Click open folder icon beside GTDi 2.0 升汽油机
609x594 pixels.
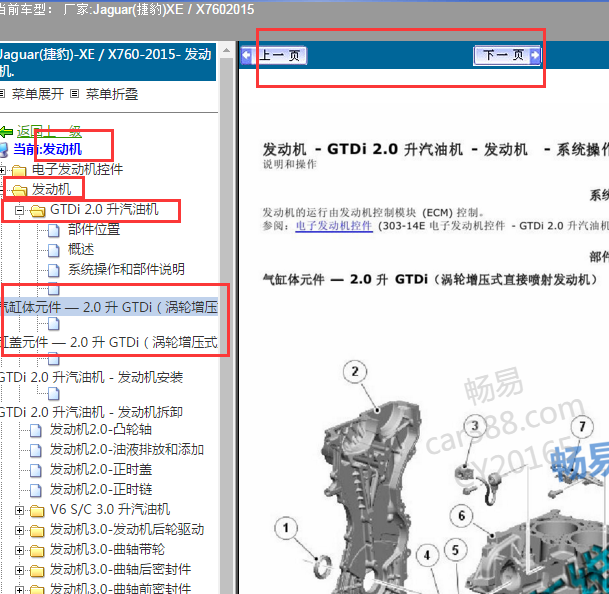[x=38, y=211]
